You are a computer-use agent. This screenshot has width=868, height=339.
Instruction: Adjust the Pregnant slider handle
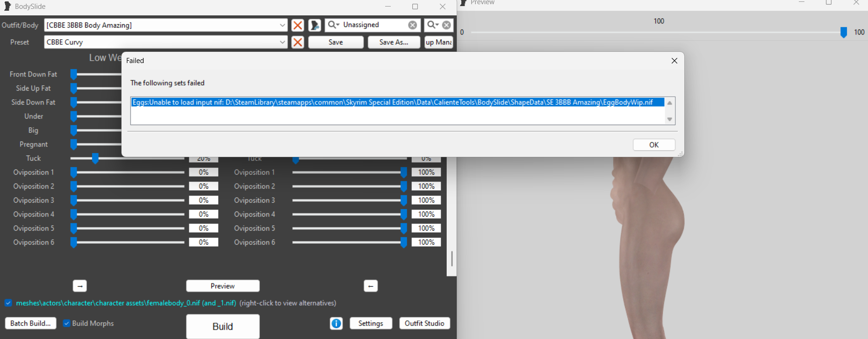point(73,144)
